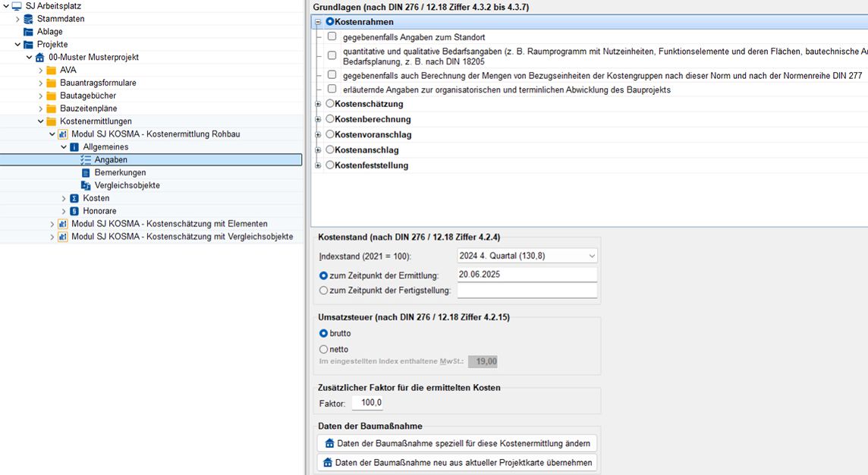Select 'zum Zeitpunkt der Fertigstellung' option
Image resolution: width=868 pixels, height=475 pixels.
[324, 291]
